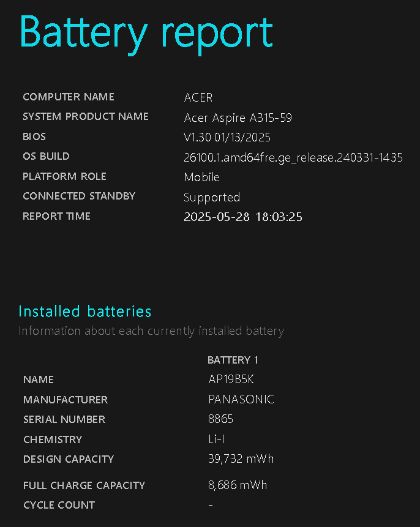Click the computer name value ACER
Screen dimensions: 420x527
tap(198, 97)
